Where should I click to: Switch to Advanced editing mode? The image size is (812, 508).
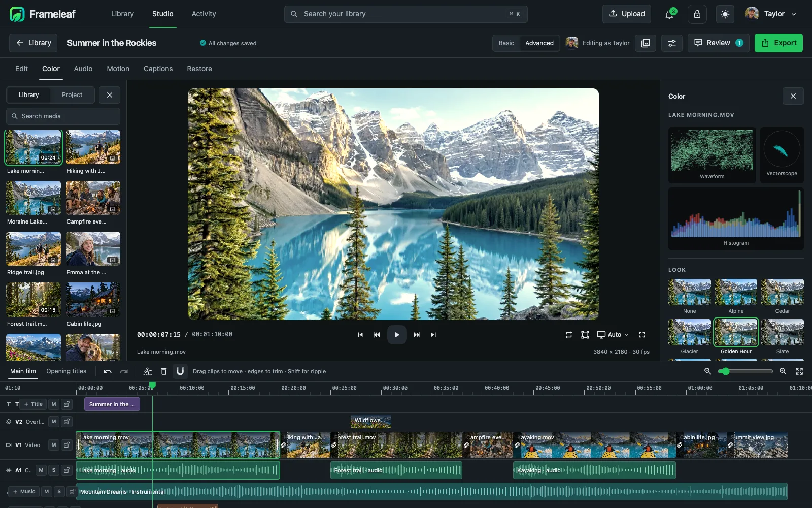[x=539, y=43]
